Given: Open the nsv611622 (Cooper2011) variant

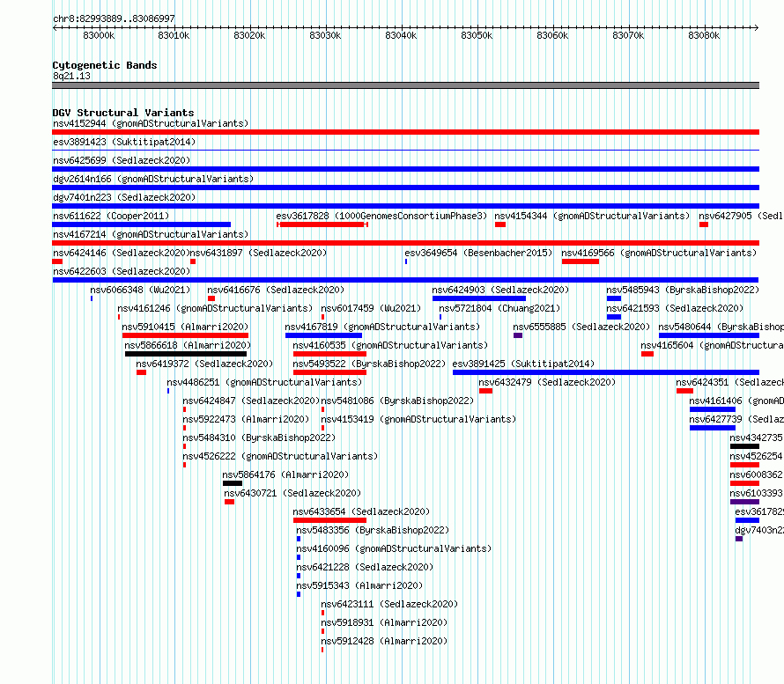Looking at the screenshot, I should click(111, 216).
